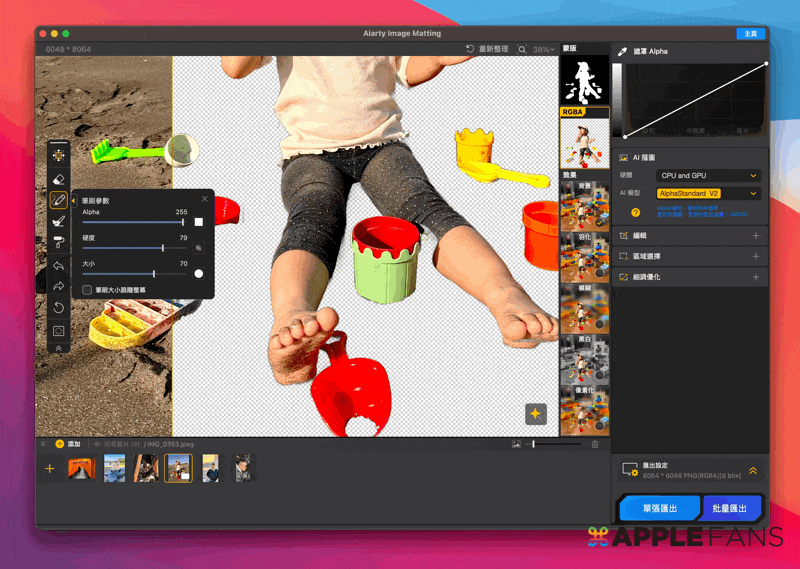Click the Alpha eyedropper icon
Image resolution: width=800 pixels, height=569 pixels.
pyautogui.click(x=623, y=51)
